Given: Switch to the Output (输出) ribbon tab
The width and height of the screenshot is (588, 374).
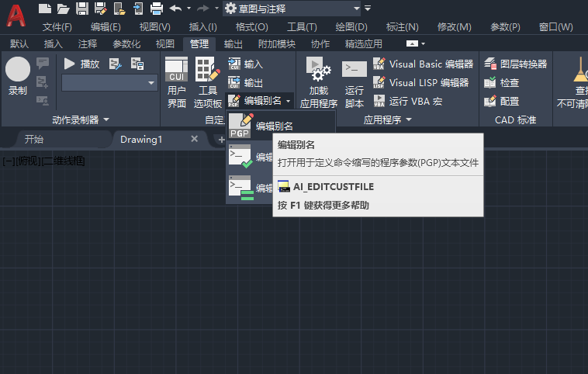Looking at the screenshot, I should click(x=233, y=44).
